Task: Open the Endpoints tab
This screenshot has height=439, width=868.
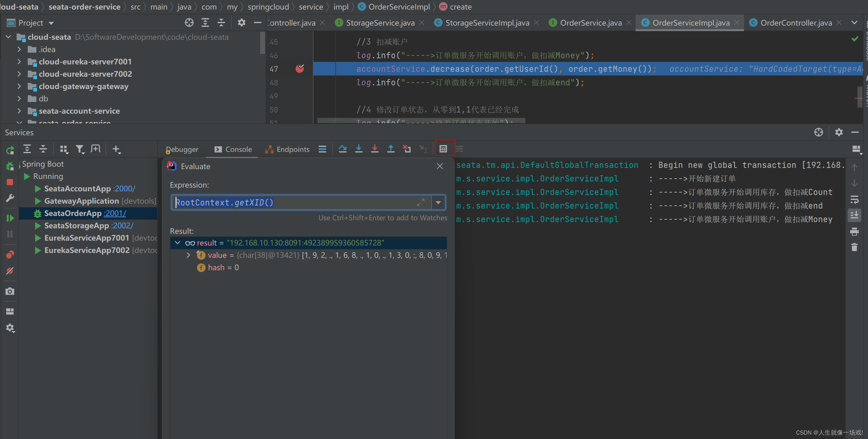Action: [287, 149]
